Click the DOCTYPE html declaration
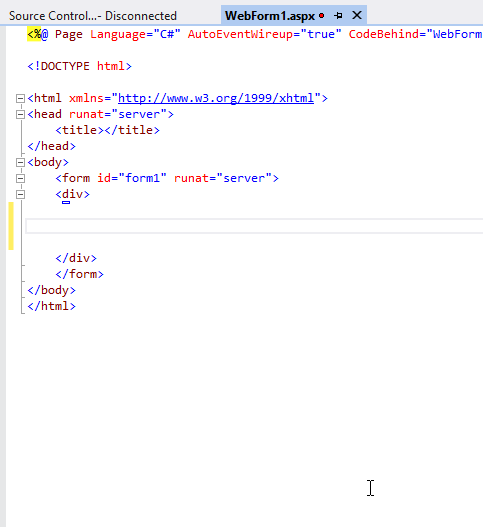The width and height of the screenshot is (483, 527). tap(79, 66)
